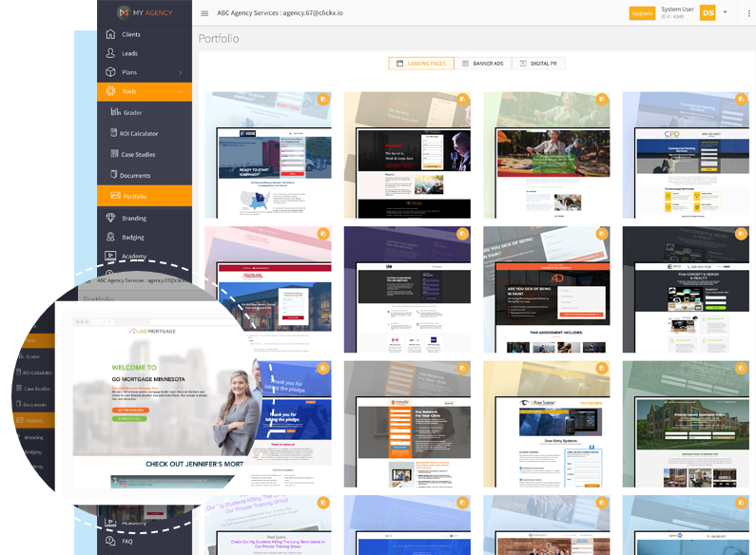Open the Branding diamond icon

[x=110, y=218]
